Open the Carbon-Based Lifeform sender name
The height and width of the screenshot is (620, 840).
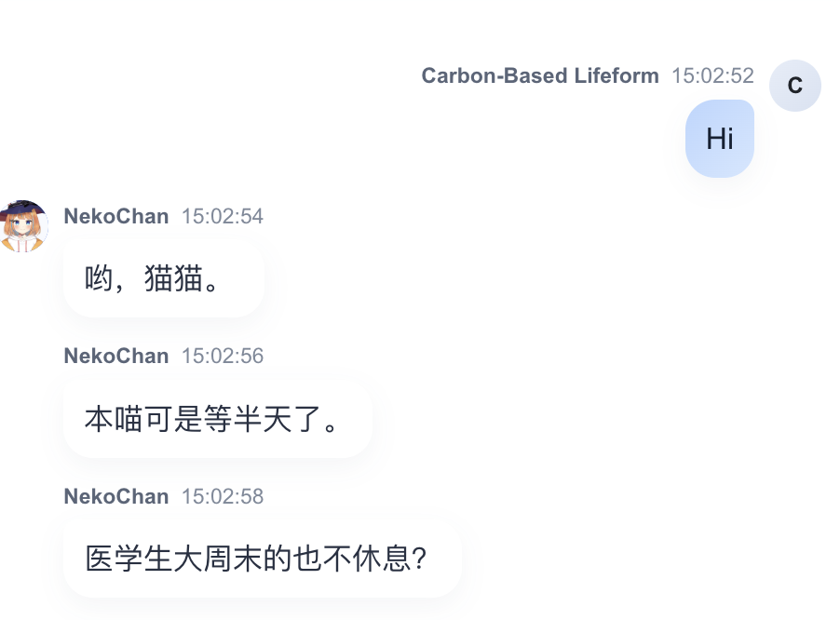pos(540,76)
